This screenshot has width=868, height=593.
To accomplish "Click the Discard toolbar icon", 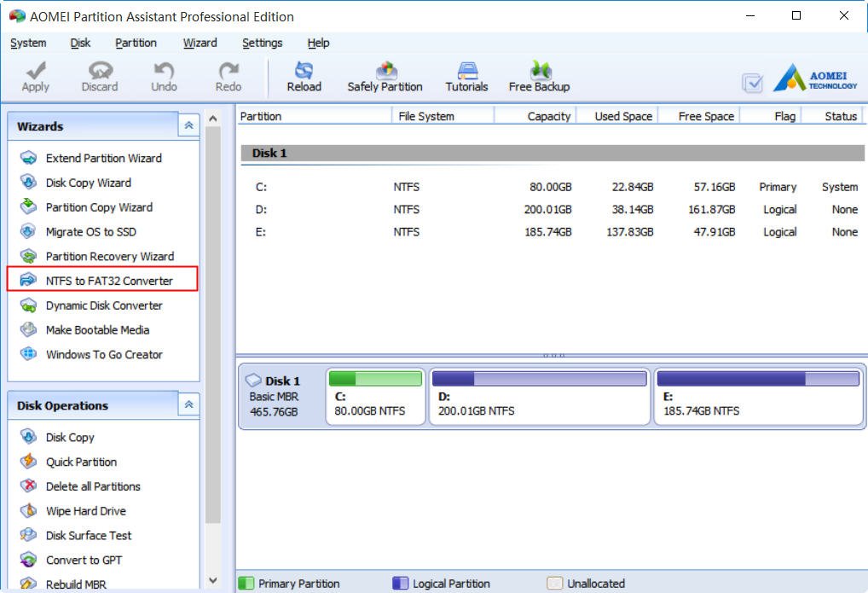I will pos(101,70).
